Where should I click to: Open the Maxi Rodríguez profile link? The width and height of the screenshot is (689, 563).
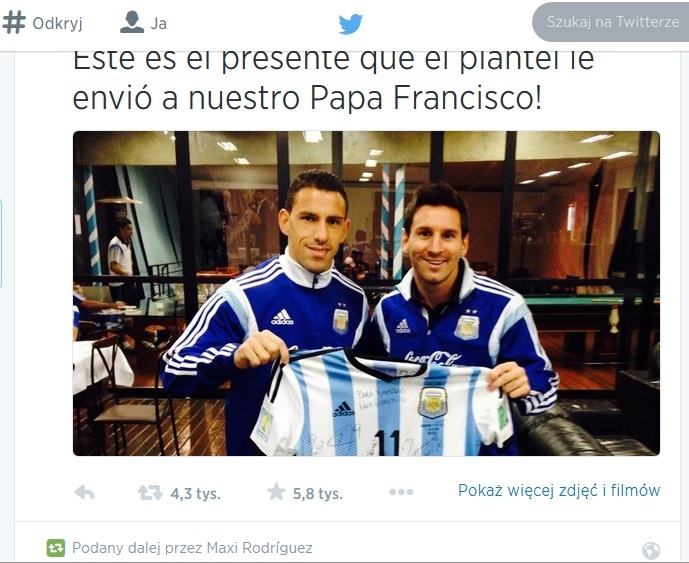click(x=259, y=548)
